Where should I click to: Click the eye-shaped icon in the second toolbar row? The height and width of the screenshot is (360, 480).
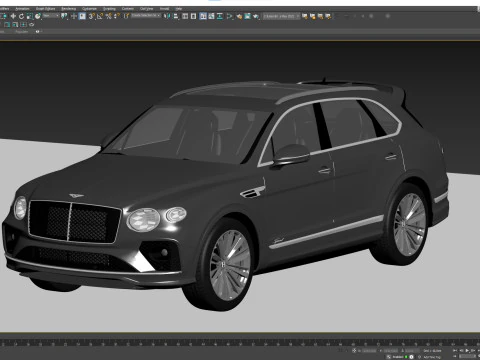(32, 25)
